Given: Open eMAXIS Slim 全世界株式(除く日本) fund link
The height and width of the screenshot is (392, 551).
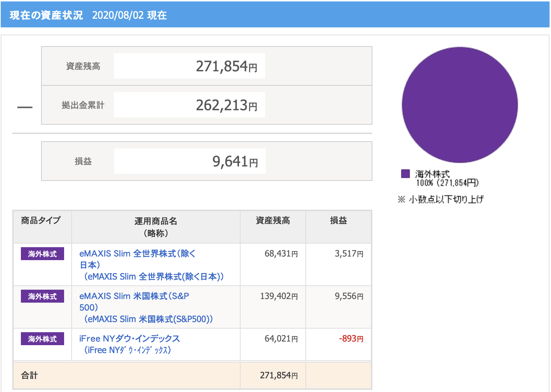Looking at the screenshot, I should pyautogui.click(x=151, y=265).
